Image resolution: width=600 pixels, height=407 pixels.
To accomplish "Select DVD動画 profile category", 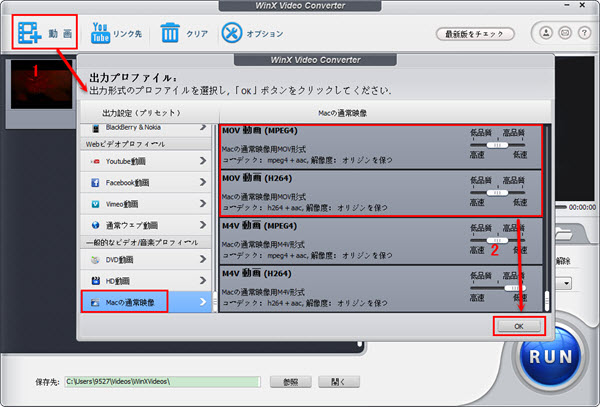I will coord(146,259).
